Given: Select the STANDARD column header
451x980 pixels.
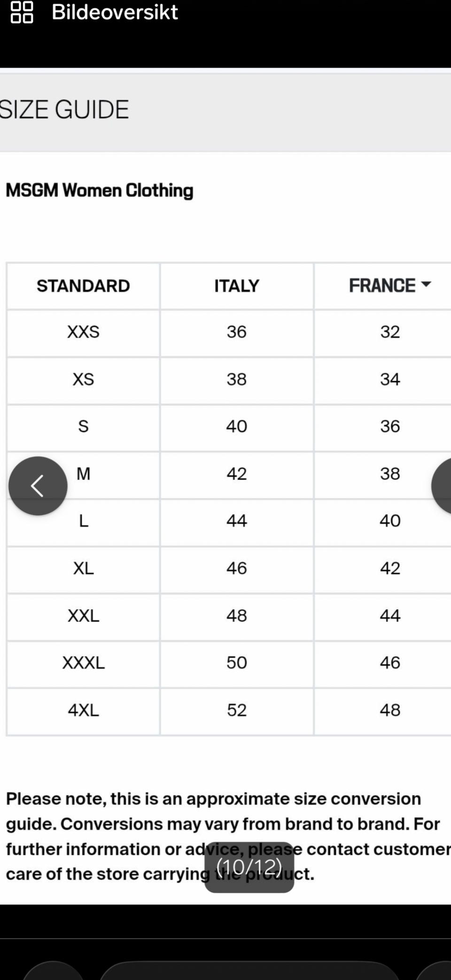Looking at the screenshot, I should pyautogui.click(x=83, y=286).
